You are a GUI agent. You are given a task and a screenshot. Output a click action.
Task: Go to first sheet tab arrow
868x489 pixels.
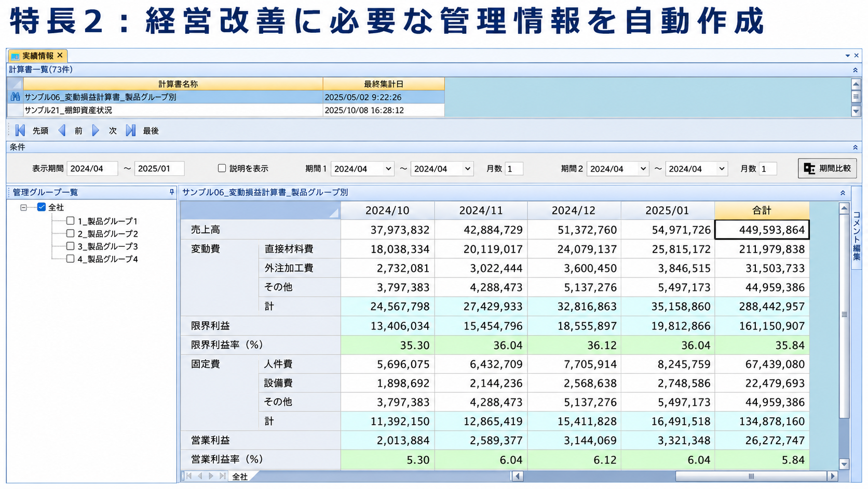point(189,476)
